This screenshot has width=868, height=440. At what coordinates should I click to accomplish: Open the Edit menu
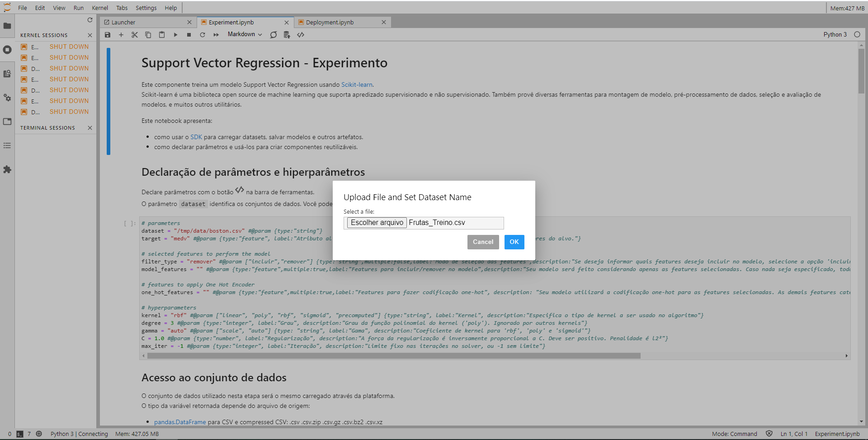(x=40, y=8)
